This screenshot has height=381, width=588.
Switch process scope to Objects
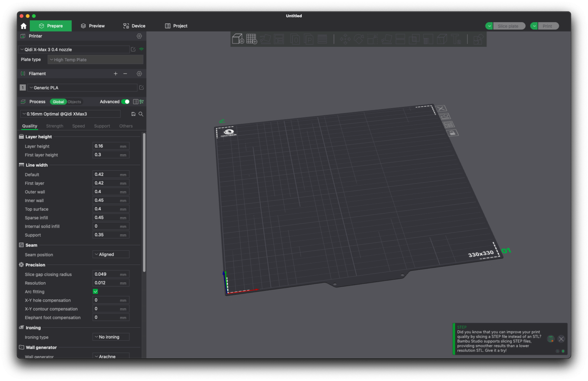pyautogui.click(x=74, y=102)
